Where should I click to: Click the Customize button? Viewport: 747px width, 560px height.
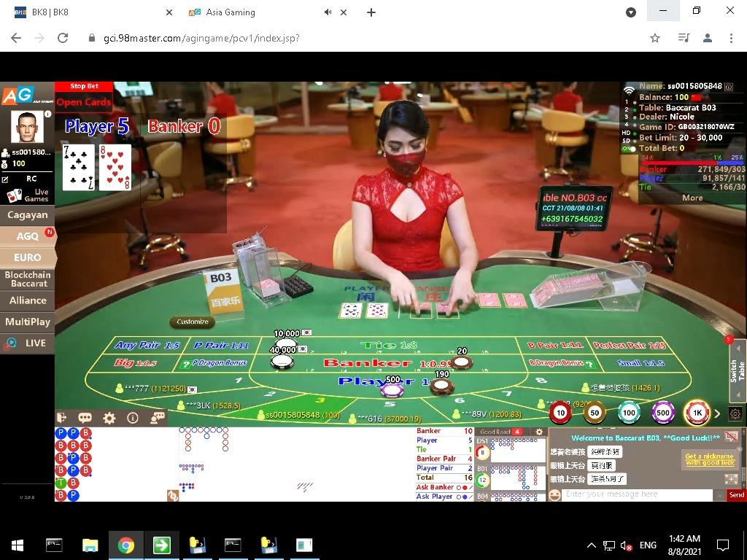pos(193,322)
